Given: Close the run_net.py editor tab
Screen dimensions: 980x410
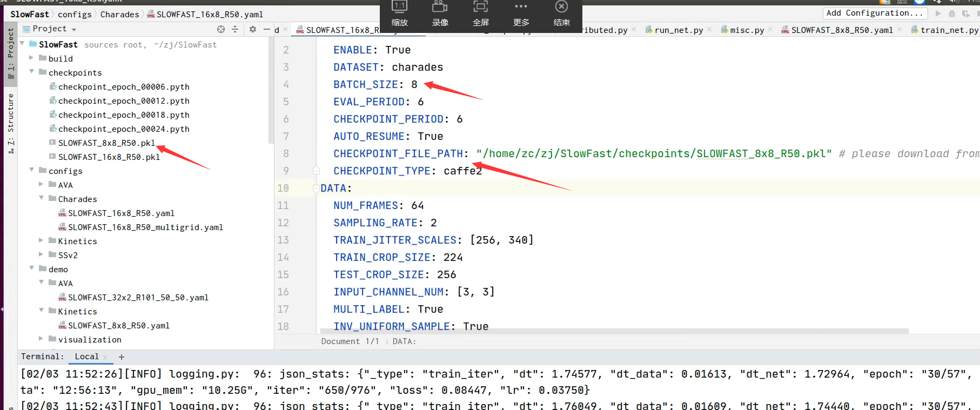Looking at the screenshot, I should [x=709, y=29].
